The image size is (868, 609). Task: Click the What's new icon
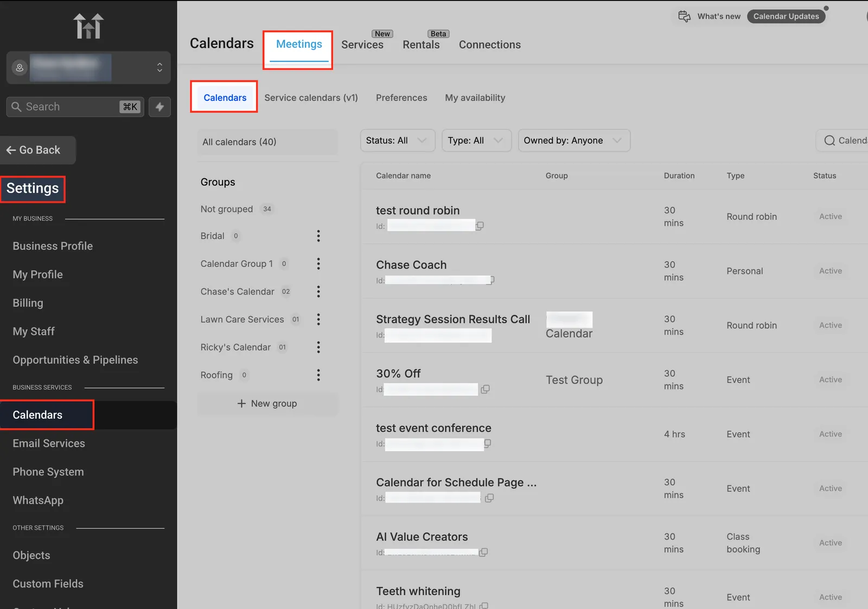coord(685,16)
